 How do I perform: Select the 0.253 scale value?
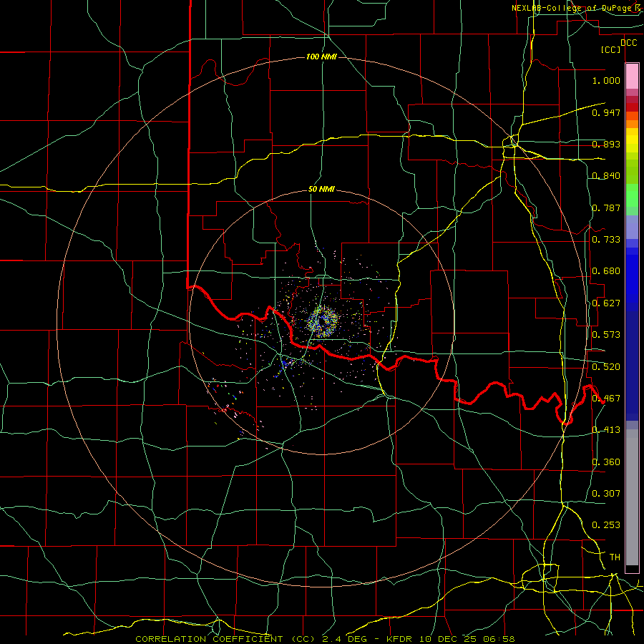(x=606, y=525)
